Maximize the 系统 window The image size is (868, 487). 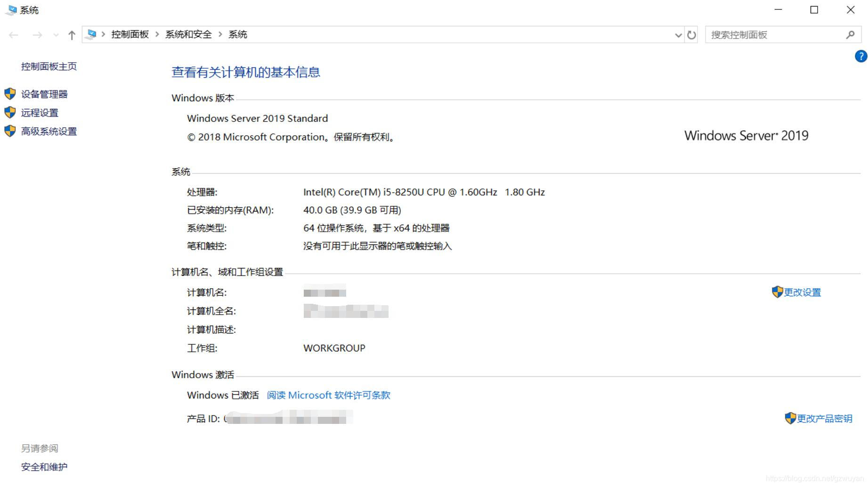(x=814, y=9)
